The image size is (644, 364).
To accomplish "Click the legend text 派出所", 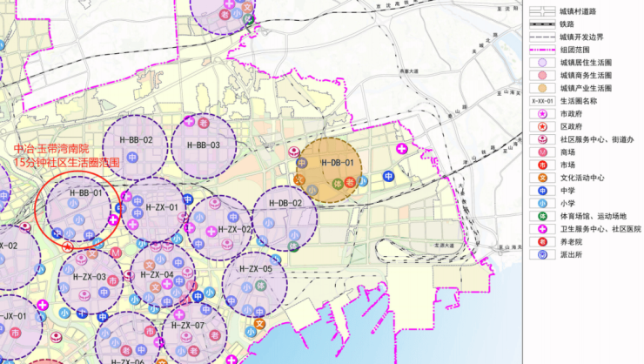I will point(571,255).
